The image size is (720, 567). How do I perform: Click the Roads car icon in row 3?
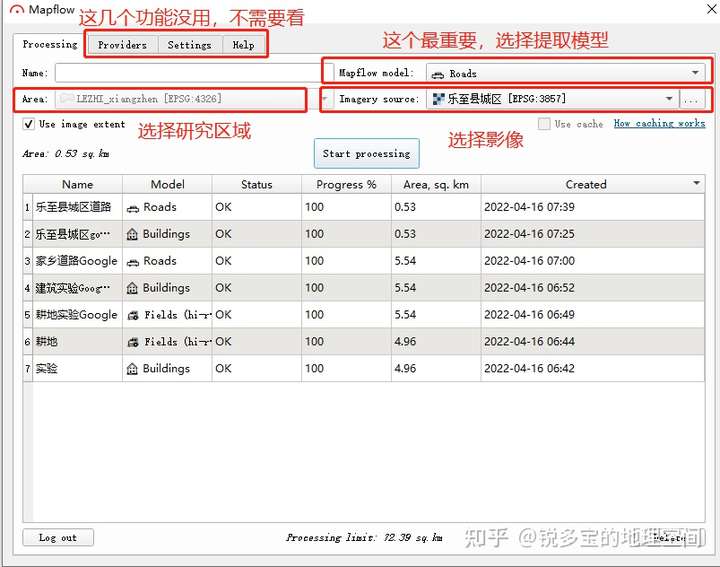(133, 262)
